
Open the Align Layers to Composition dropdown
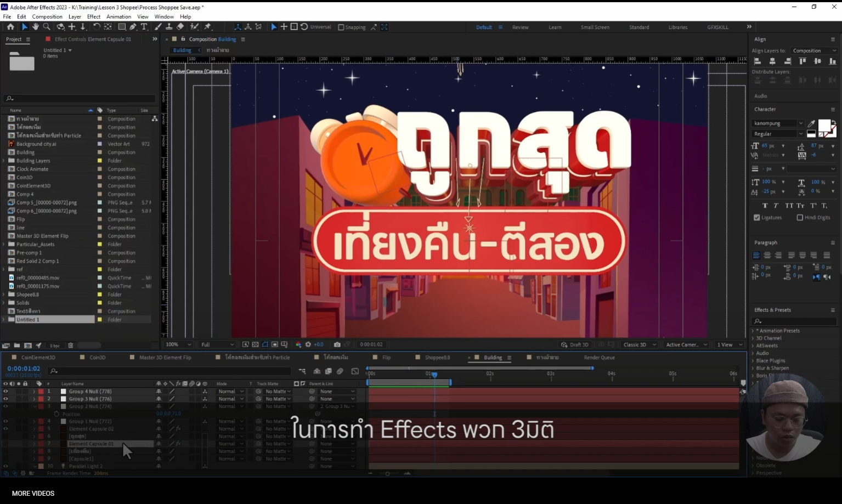pyautogui.click(x=814, y=51)
